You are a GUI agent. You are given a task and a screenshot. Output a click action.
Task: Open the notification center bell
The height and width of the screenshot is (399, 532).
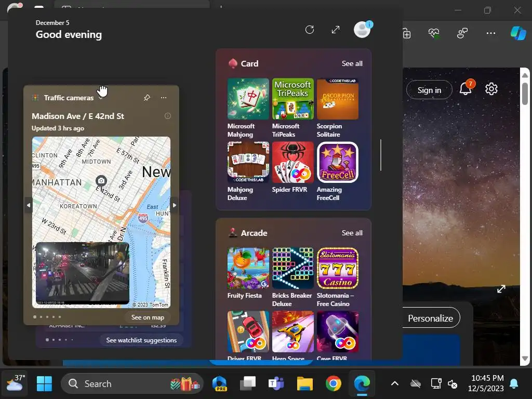514,384
